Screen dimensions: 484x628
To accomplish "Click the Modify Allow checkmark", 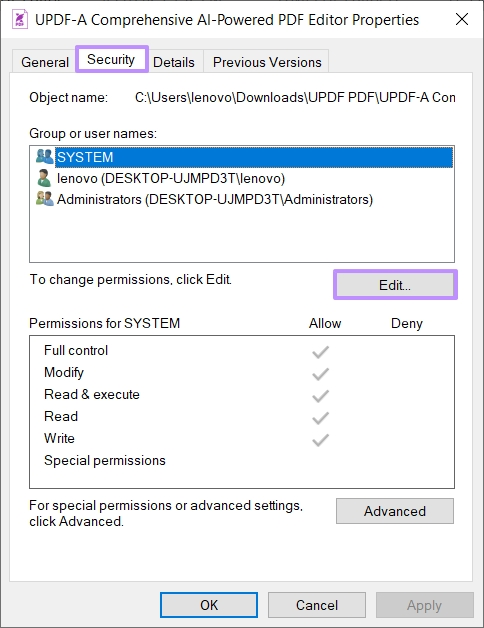I will tap(321, 374).
